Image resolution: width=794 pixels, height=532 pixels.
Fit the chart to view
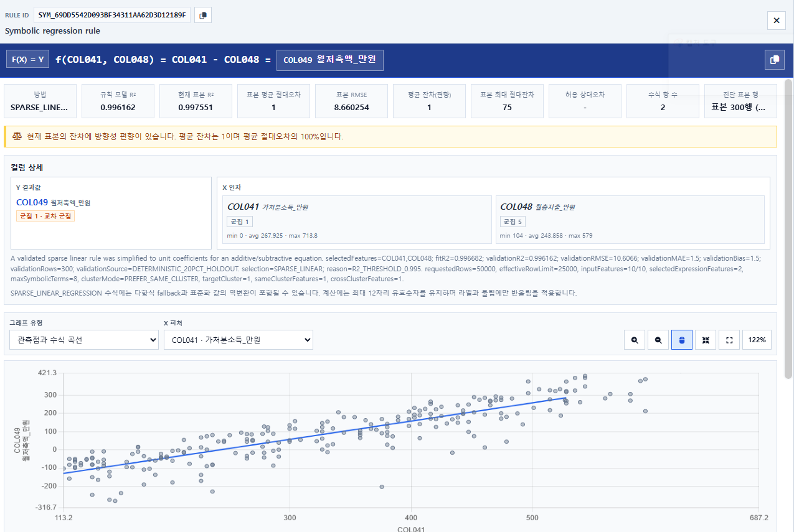point(706,340)
